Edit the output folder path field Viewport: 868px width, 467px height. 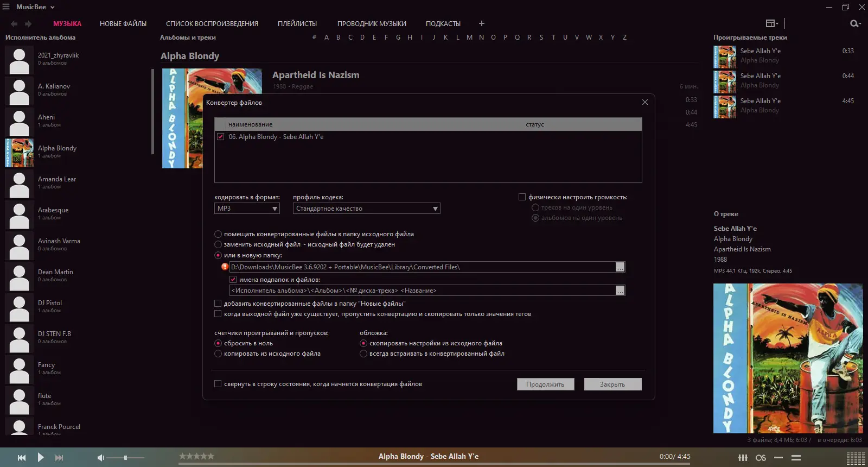(x=422, y=267)
